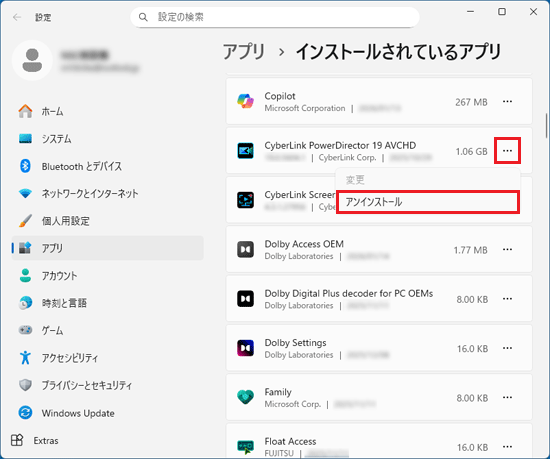Click the Extras grid icon
This screenshot has width=550, height=459.
pyautogui.click(x=17, y=440)
